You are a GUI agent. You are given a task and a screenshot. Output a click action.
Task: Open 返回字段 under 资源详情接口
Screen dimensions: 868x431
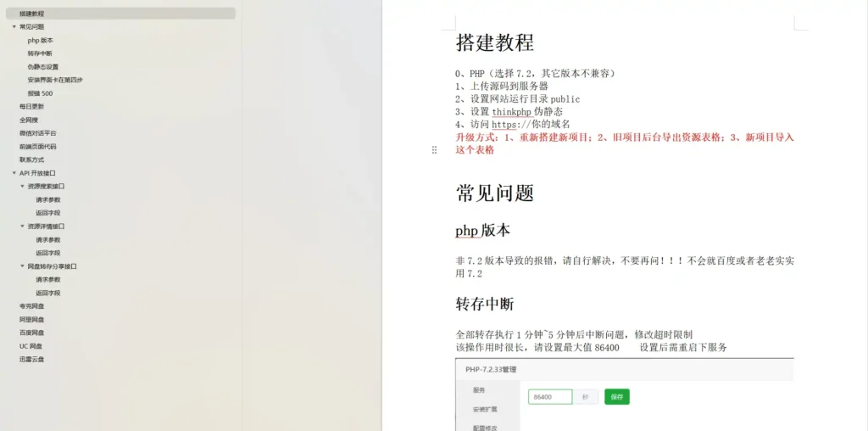click(48, 253)
